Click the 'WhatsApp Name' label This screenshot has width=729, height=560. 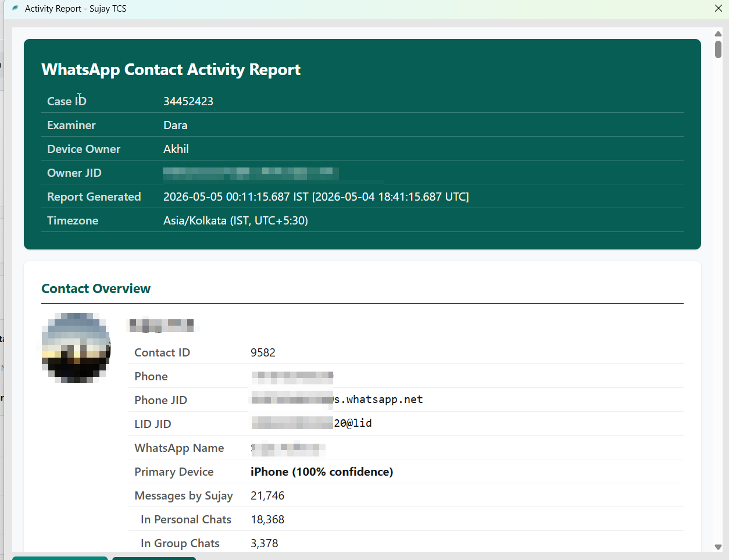pyautogui.click(x=179, y=448)
